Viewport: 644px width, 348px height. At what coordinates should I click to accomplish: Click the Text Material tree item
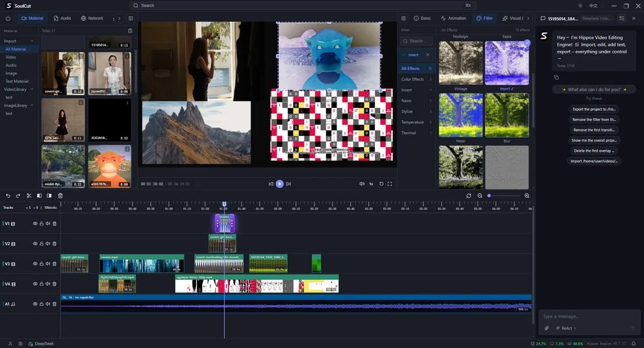[x=17, y=81]
